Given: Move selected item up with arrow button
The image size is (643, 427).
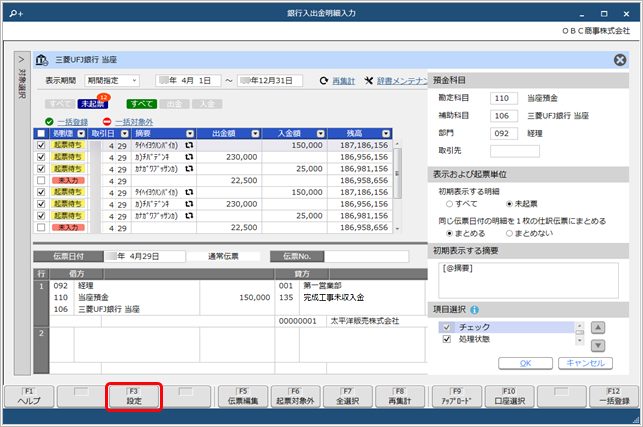Looking at the screenshot, I should [597, 327].
